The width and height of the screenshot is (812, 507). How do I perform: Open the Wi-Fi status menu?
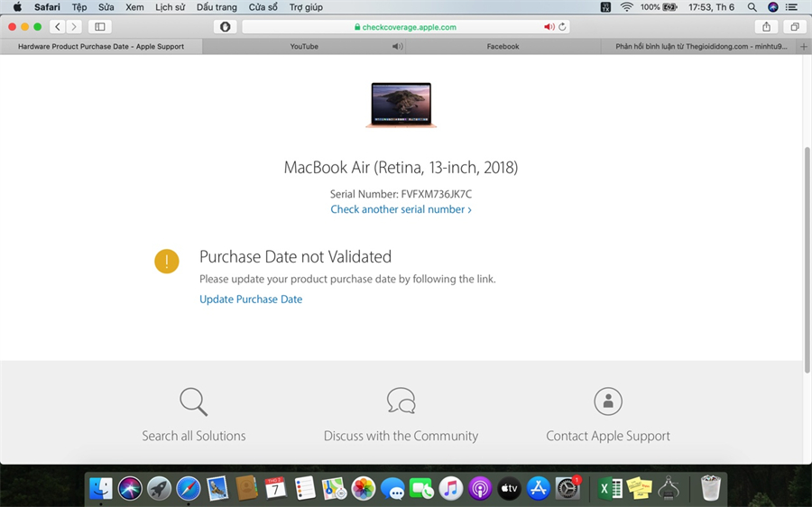click(627, 7)
